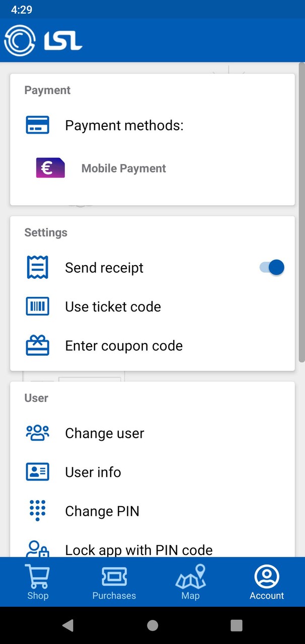Tap the User info ID card icon
The image size is (305, 644).
[38, 472]
